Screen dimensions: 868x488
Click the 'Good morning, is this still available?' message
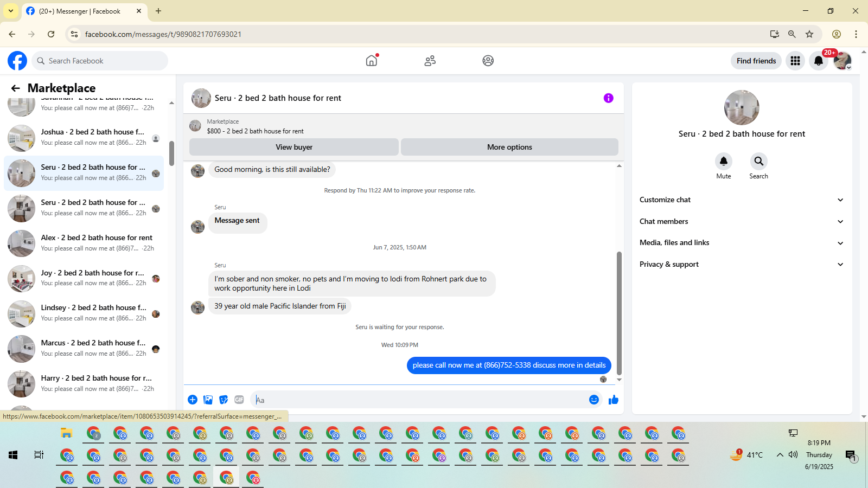click(272, 170)
